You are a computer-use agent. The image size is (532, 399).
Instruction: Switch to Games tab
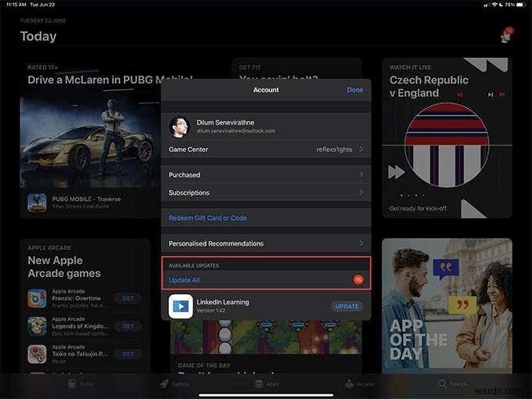click(x=174, y=384)
